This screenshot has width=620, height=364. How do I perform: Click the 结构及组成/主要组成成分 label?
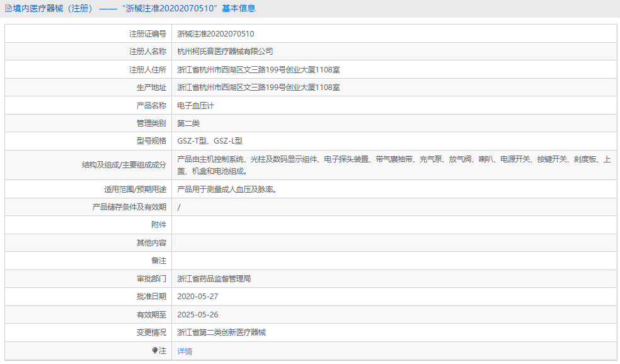(124, 165)
